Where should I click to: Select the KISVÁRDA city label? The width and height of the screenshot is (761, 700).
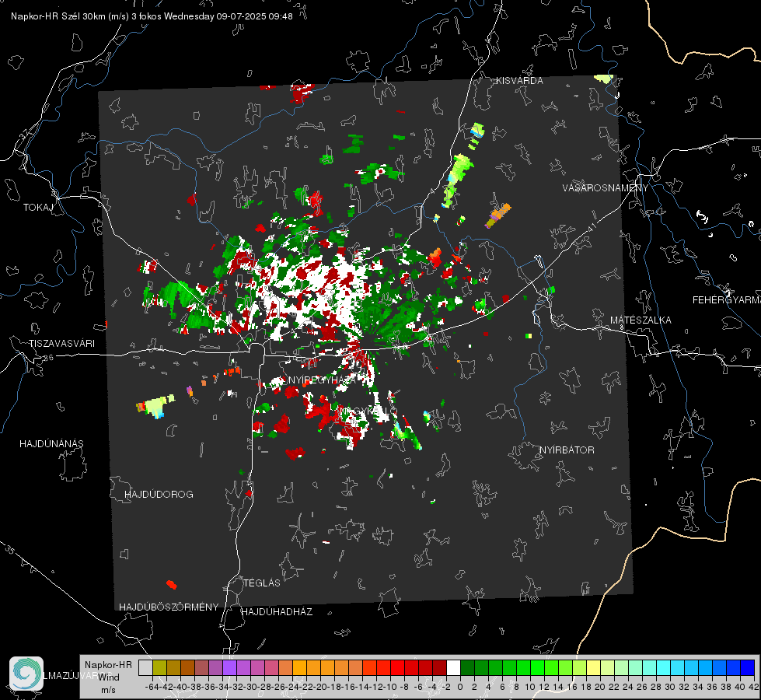[519, 81]
